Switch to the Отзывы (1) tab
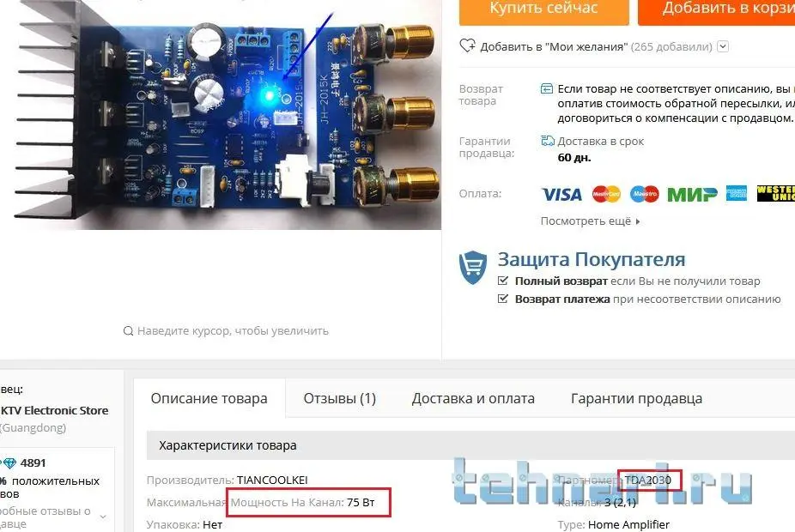 (x=340, y=398)
